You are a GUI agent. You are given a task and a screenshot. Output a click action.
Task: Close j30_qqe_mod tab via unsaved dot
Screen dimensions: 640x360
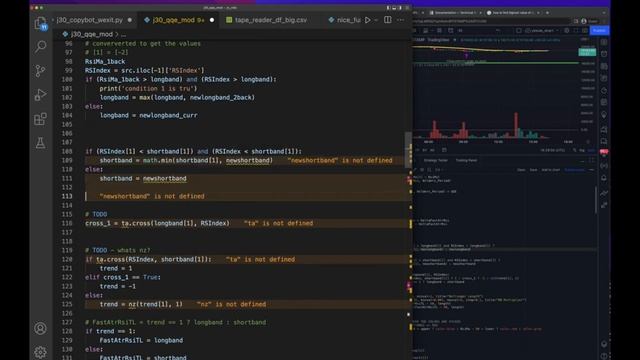coord(212,20)
